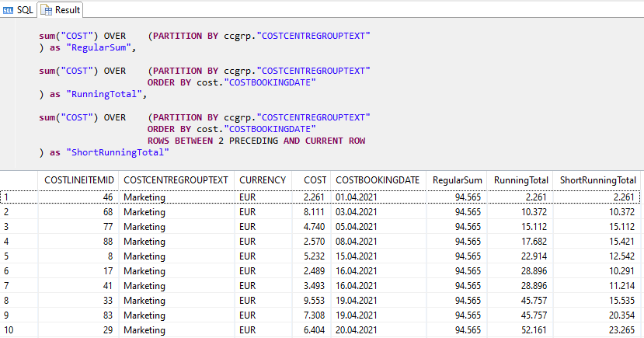Switch to the Result tab
This screenshot has width=644, height=338.
(61, 10)
